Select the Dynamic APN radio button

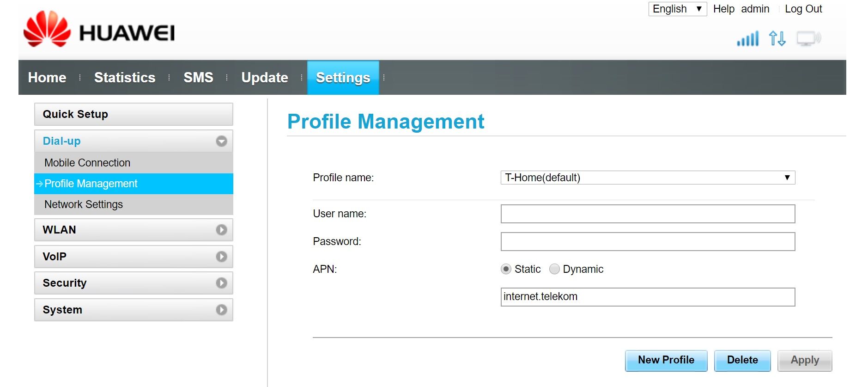[x=554, y=269]
